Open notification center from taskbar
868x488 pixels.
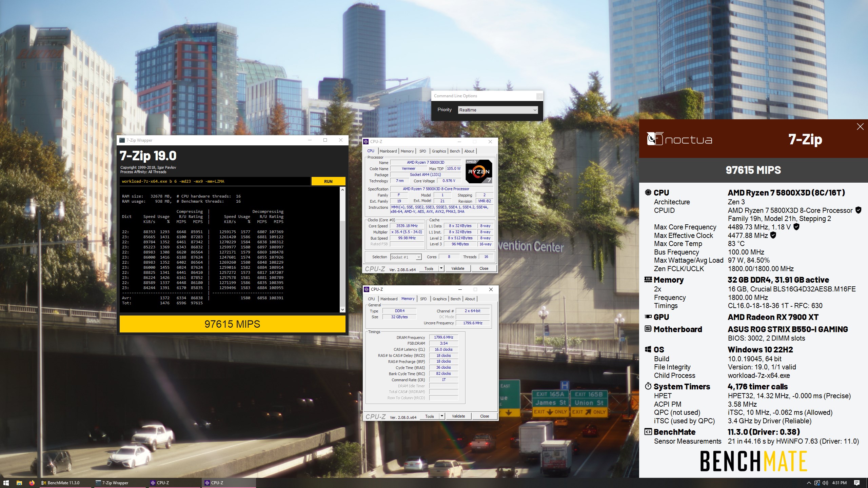(857, 483)
